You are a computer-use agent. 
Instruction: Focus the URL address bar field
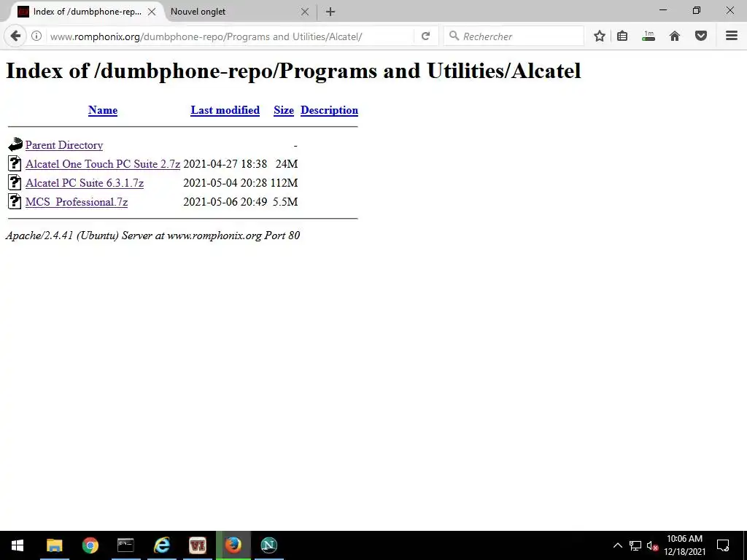pyautogui.click(x=228, y=36)
